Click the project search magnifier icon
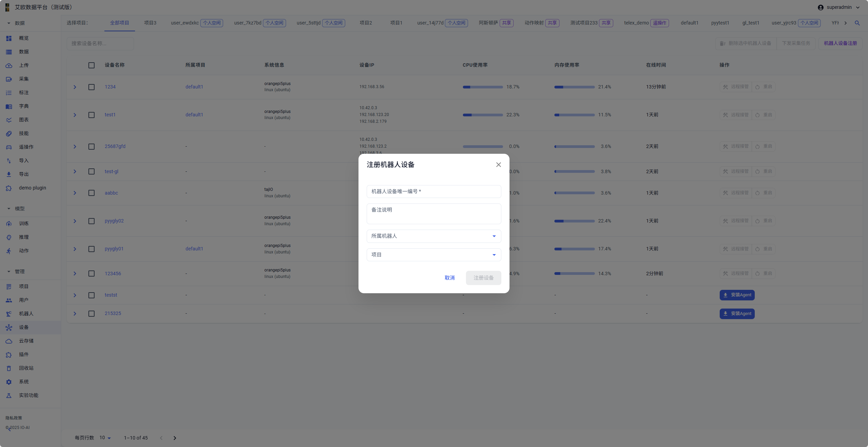The height and width of the screenshot is (447, 868). [857, 23]
